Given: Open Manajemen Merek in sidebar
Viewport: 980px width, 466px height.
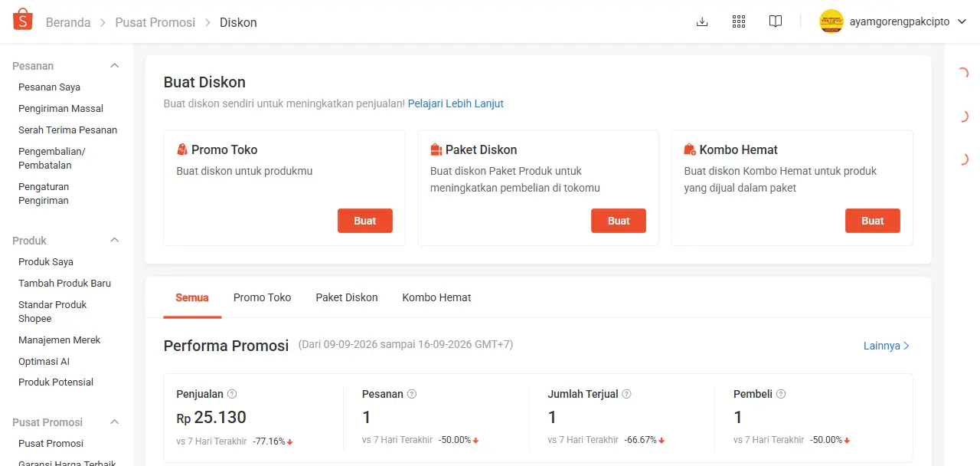Looking at the screenshot, I should tap(60, 340).
